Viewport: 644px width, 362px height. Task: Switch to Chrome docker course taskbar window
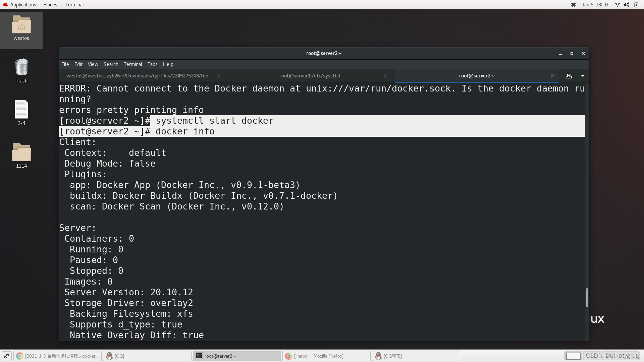click(x=58, y=356)
